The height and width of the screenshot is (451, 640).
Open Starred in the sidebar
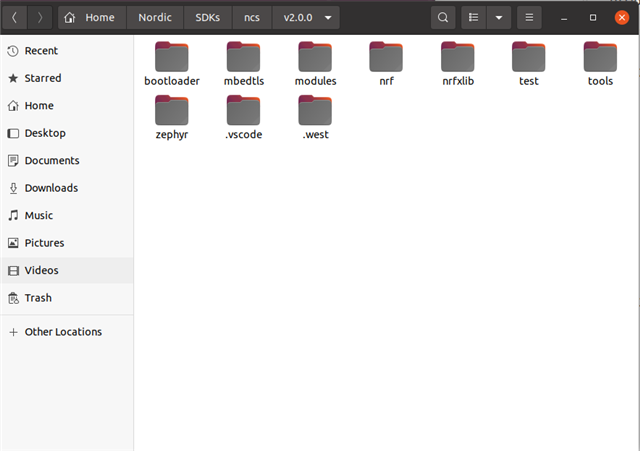[67, 78]
